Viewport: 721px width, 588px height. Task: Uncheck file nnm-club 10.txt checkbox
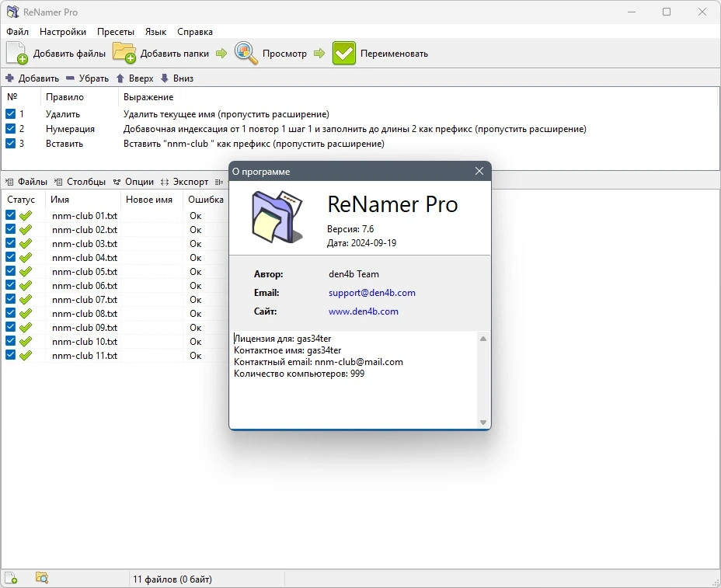(11, 341)
